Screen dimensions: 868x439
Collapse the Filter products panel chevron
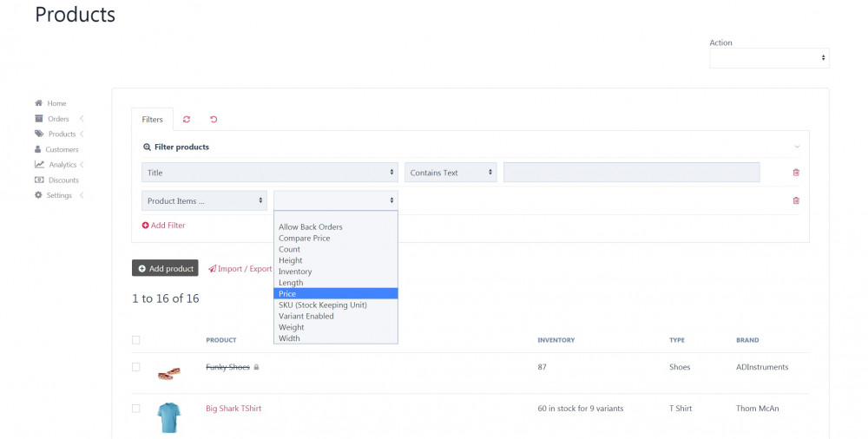point(797,147)
